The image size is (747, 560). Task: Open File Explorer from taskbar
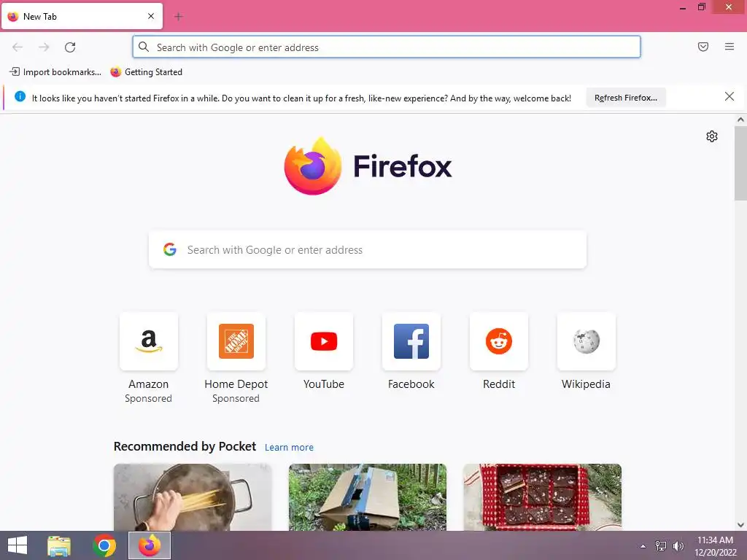click(x=59, y=545)
